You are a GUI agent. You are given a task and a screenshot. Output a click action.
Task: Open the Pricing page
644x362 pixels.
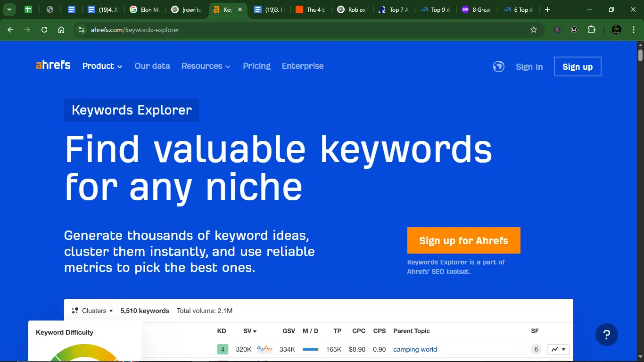(x=257, y=66)
